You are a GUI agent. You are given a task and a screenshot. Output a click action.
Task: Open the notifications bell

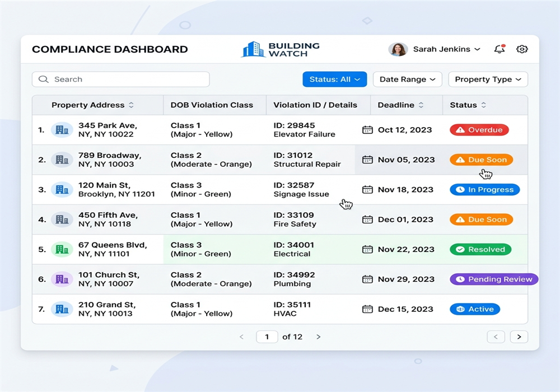(x=500, y=49)
